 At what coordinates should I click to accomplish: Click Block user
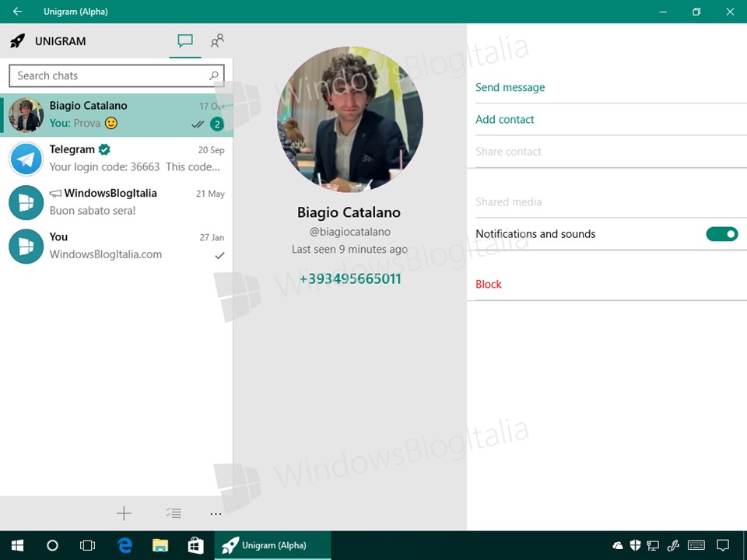click(x=489, y=285)
